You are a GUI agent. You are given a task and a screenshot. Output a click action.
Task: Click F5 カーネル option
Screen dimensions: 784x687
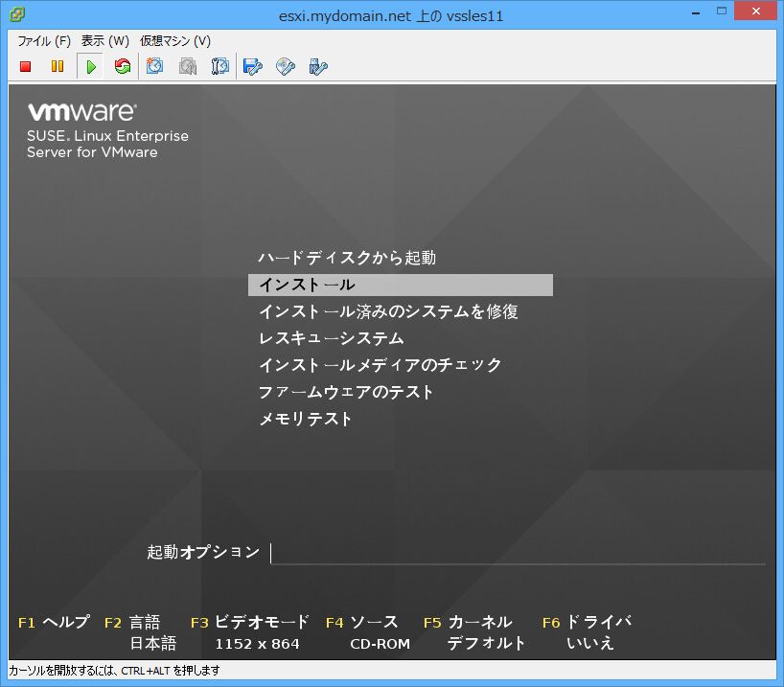(x=468, y=622)
